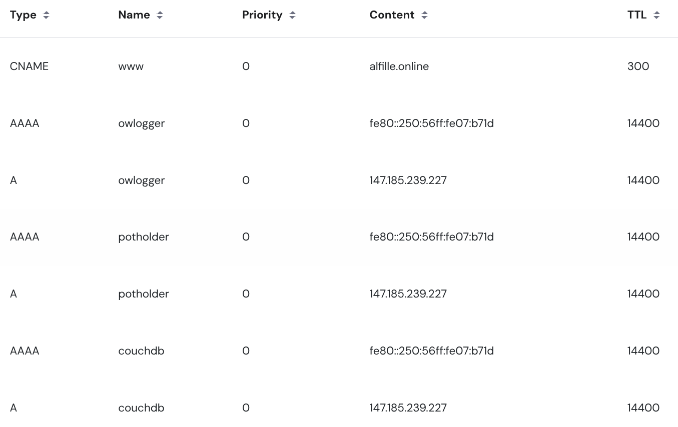This screenshot has width=678, height=427.
Task: Sort records by Type column header
Action: tap(23, 16)
